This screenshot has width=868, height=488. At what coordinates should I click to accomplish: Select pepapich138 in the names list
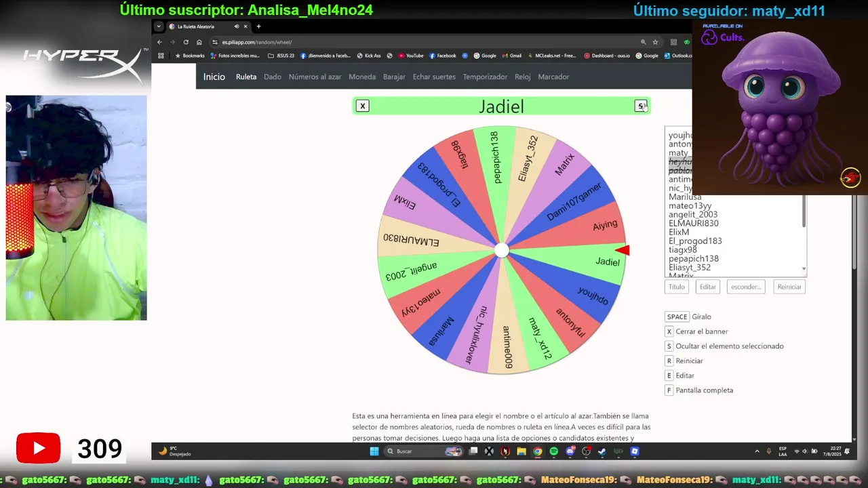[693, 258]
